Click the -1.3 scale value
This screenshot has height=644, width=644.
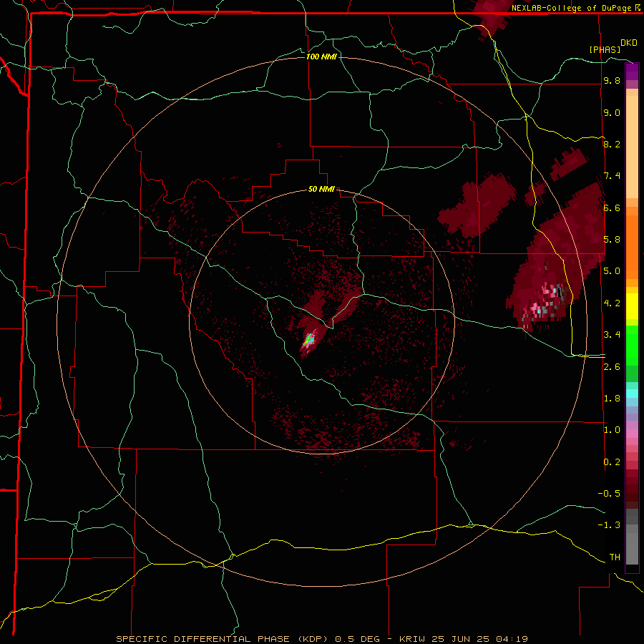(609, 525)
